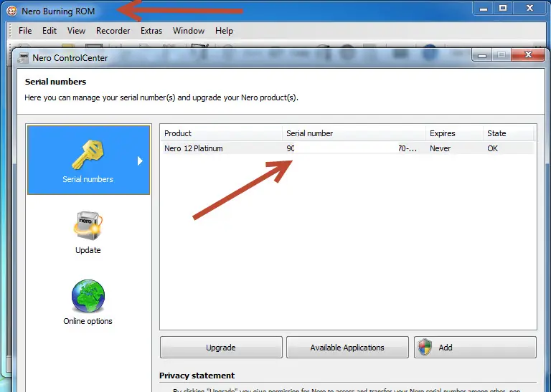Click the 'OK' state cell
Image resolution: width=551 pixels, height=392 pixels.
[492, 148]
